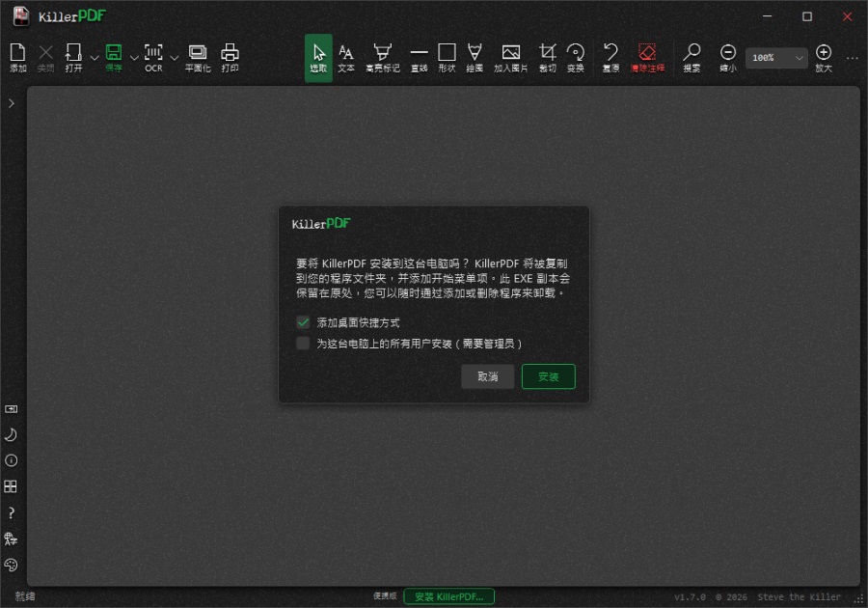
Task: Click the 平面化 flatten icon
Action: tap(198, 58)
